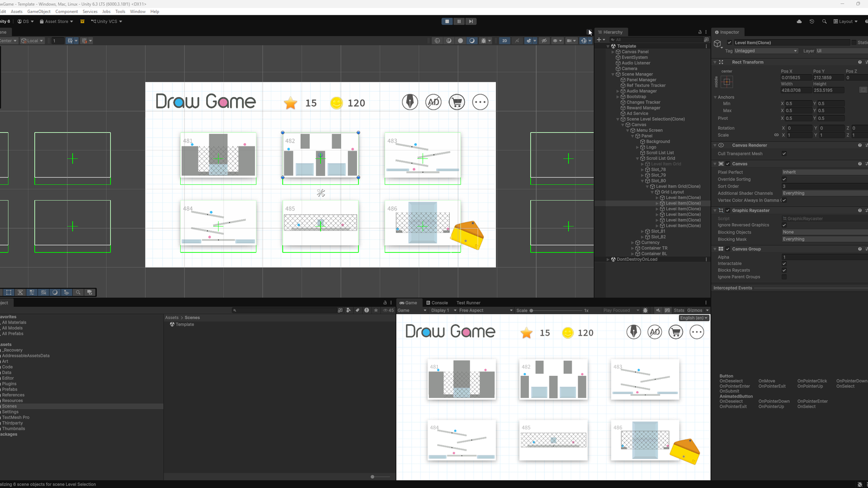Toggle Level Item(Clone) active checkbox in Inspector

[x=730, y=42]
